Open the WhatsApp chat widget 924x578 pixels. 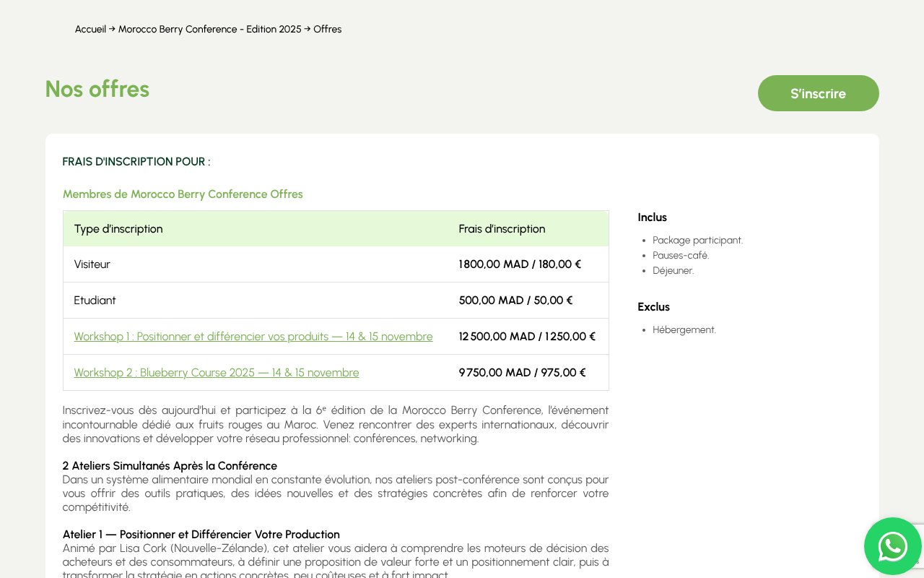tap(893, 546)
